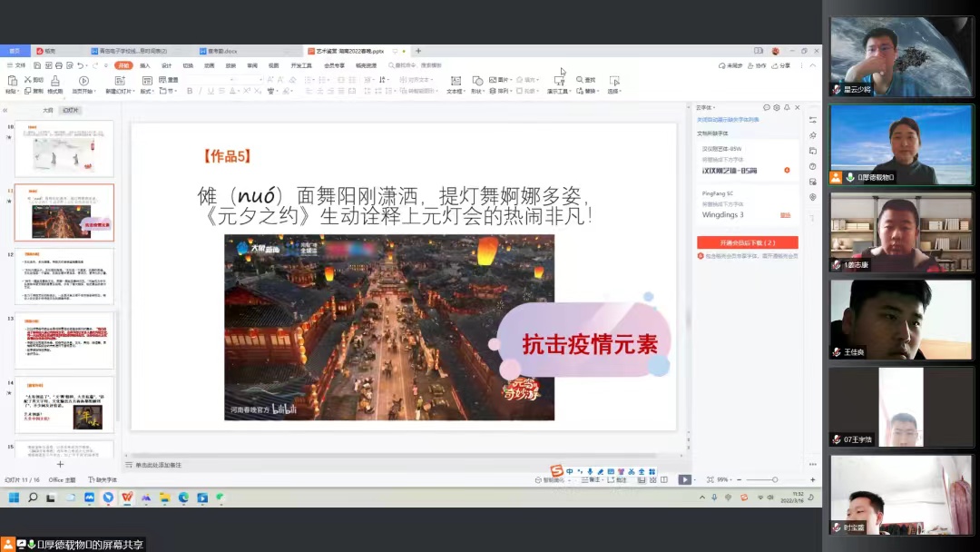
Task: Open File Explorer folder icon on taskbar
Action: (164, 498)
